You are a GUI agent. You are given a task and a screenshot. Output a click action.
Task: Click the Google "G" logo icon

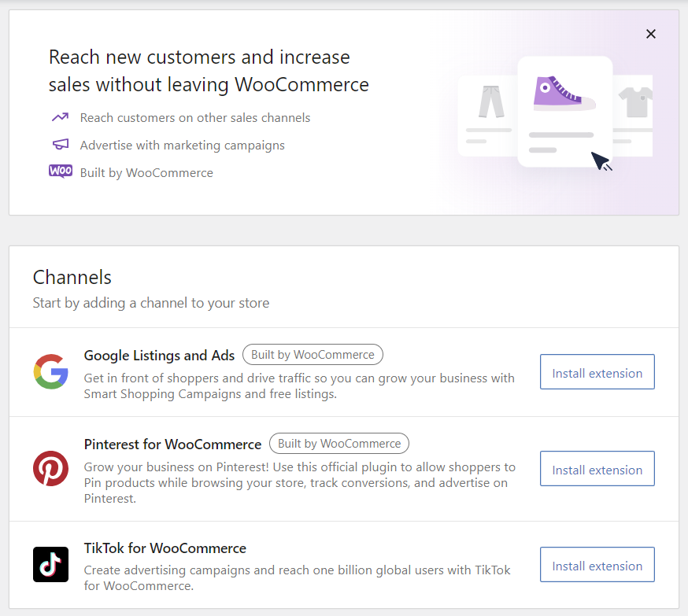(50, 371)
